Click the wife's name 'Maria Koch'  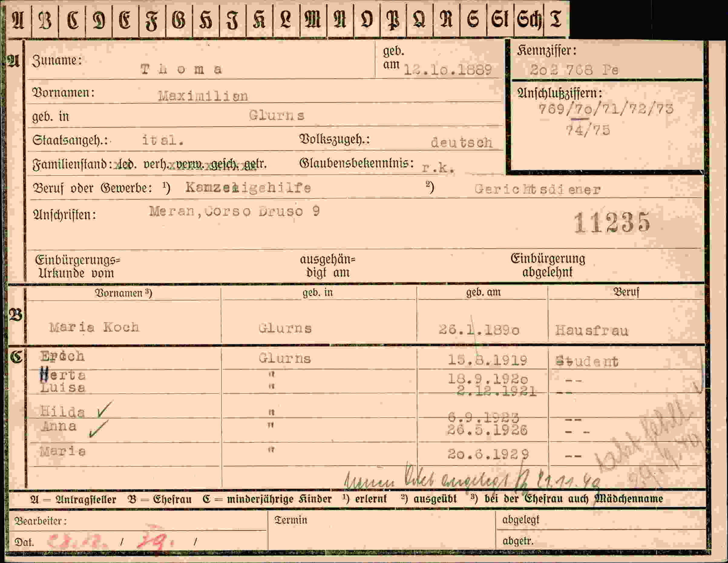point(94,327)
